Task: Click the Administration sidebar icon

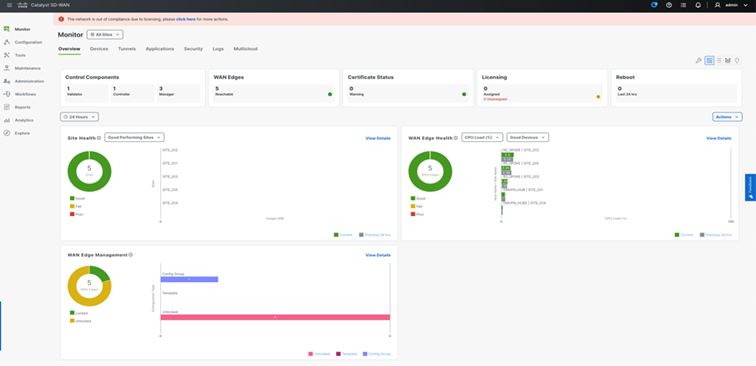Action: tap(7, 81)
